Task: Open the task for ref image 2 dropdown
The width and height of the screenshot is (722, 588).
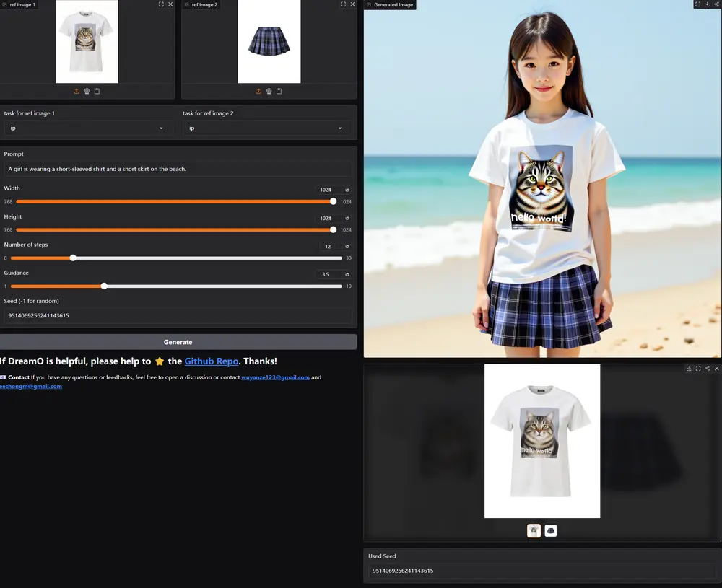Action: tap(268, 128)
